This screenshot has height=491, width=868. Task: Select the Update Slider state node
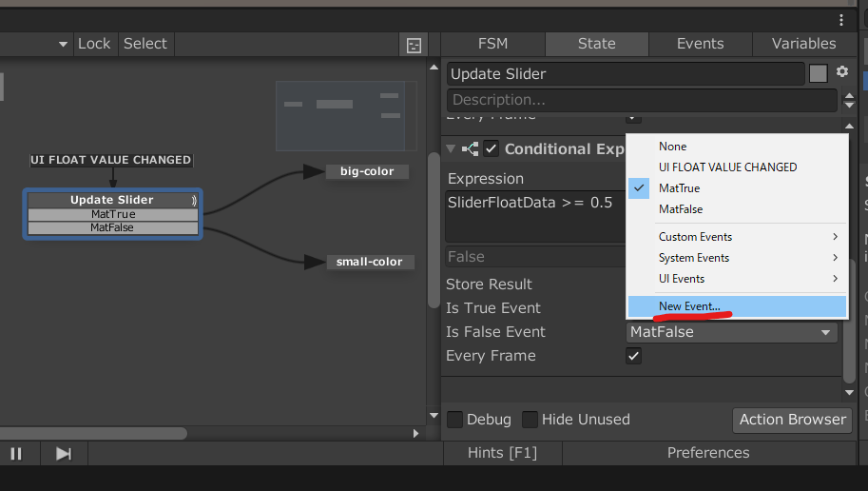pyautogui.click(x=111, y=200)
